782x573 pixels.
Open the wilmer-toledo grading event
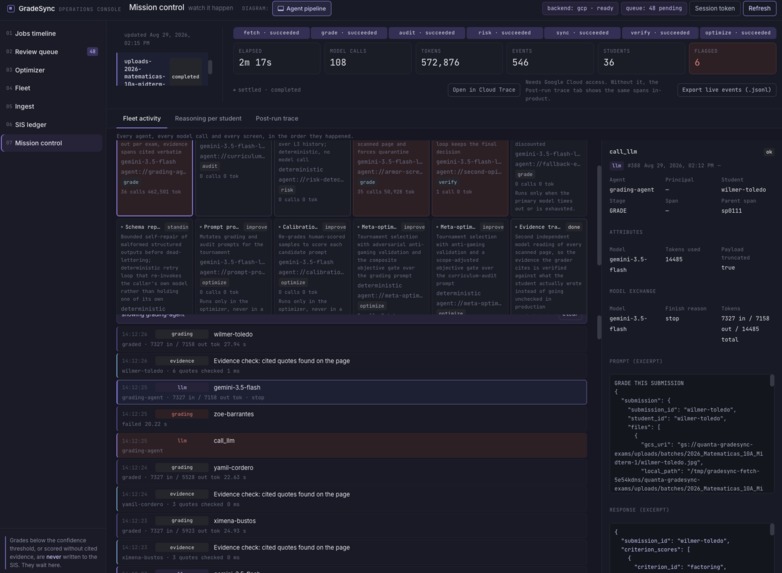(x=352, y=339)
